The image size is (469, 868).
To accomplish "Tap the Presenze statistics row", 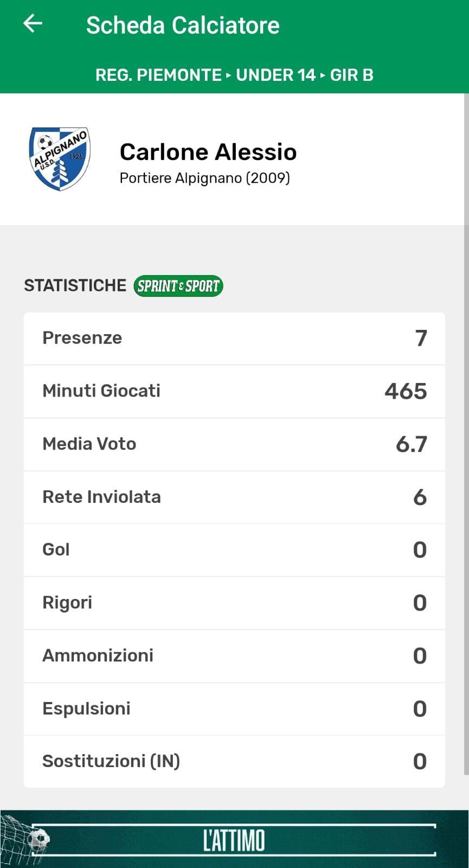I will tap(234, 338).
